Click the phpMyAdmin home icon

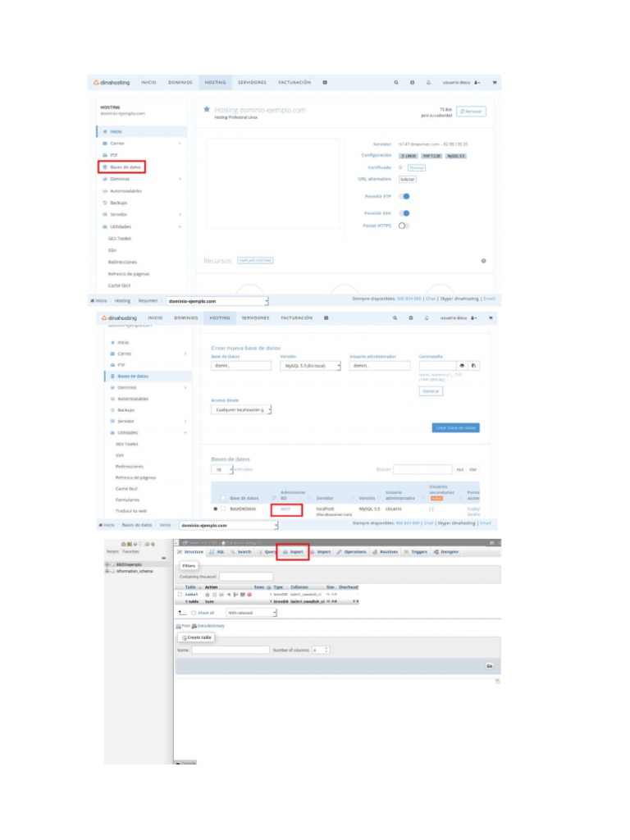[124, 544]
